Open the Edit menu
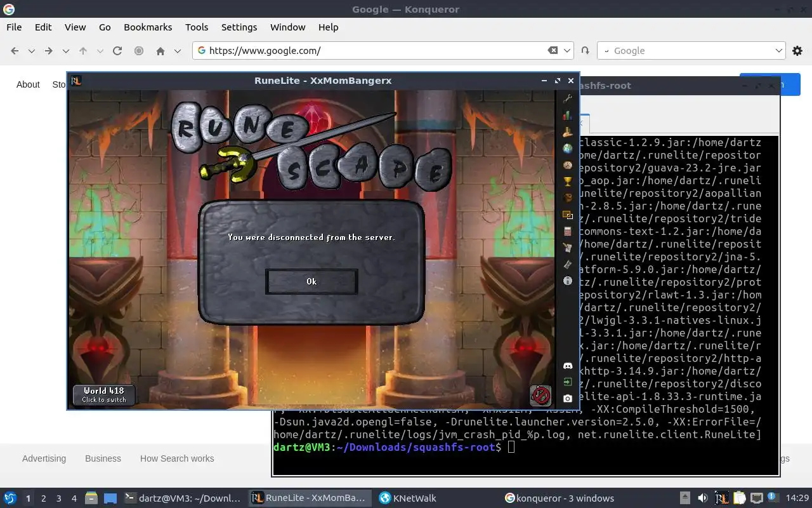 43,27
